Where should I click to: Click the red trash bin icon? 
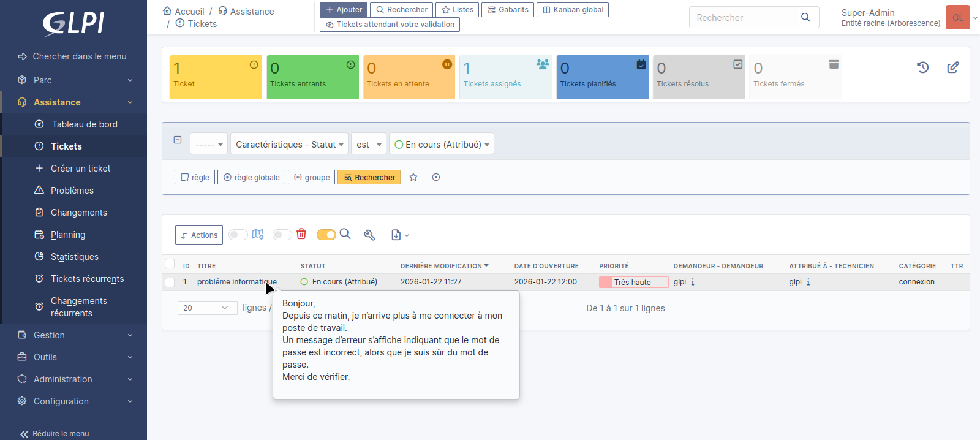pyautogui.click(x=301, y=234)
